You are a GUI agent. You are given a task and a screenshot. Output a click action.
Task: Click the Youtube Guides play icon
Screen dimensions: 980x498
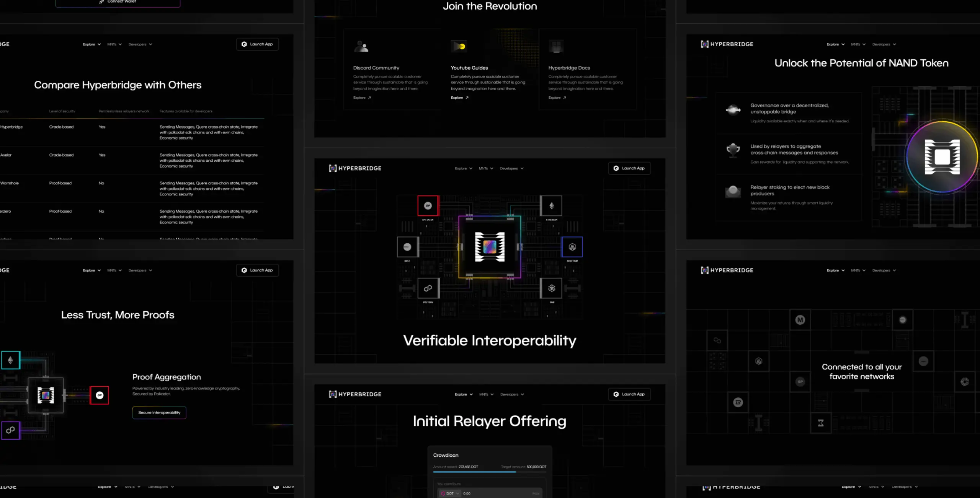(459, 46)
